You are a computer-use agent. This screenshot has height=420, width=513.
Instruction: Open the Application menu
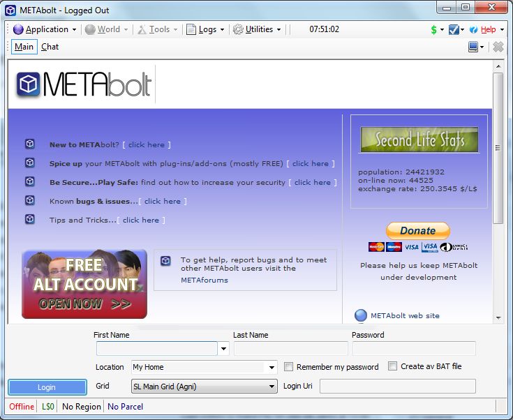coord(46,29)
